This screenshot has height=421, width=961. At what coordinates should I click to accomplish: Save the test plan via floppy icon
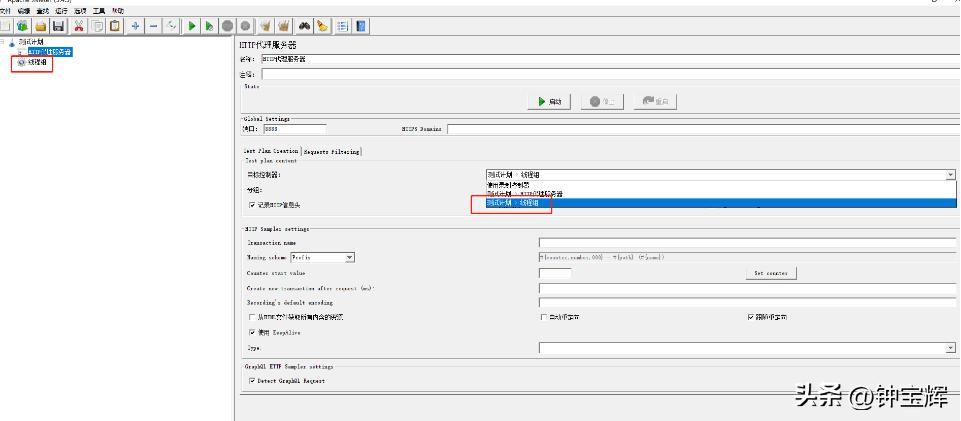[x=59, y=26]
